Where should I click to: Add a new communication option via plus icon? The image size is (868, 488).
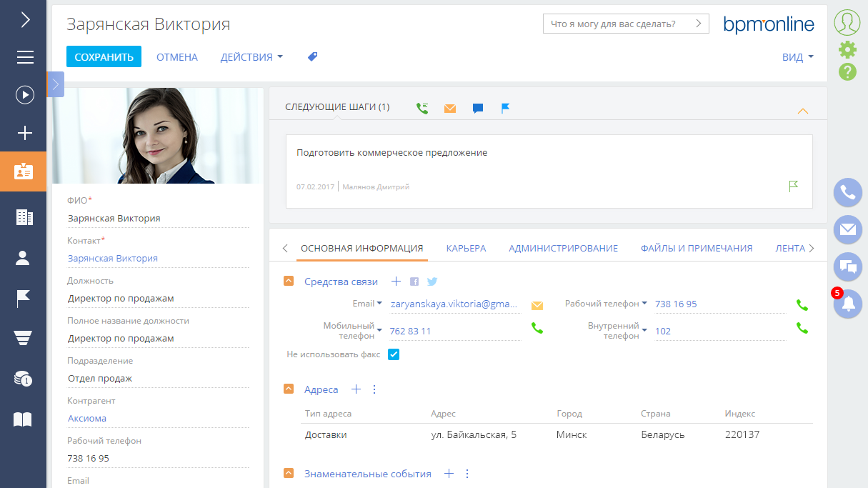click(x=396, y=281)
